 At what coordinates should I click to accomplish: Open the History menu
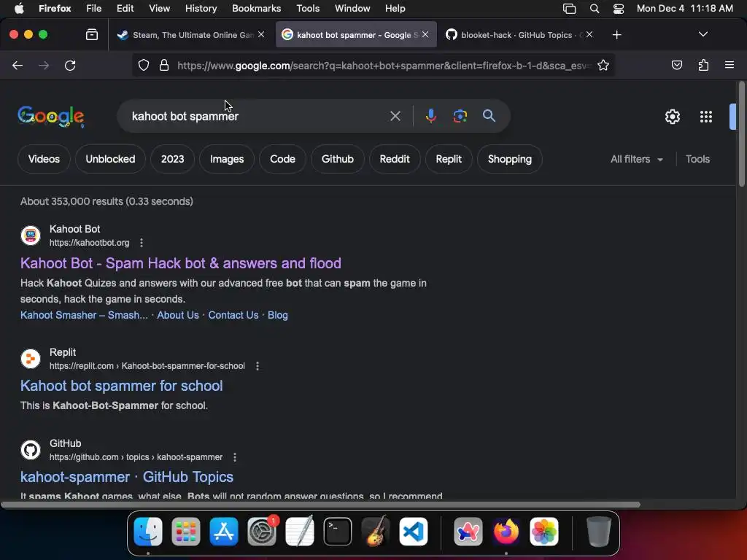coord(201,9)
